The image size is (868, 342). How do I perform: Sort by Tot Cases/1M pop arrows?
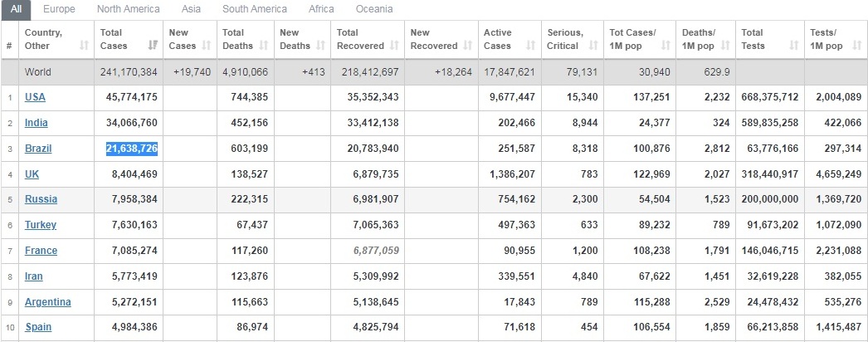tap(666, 46)
